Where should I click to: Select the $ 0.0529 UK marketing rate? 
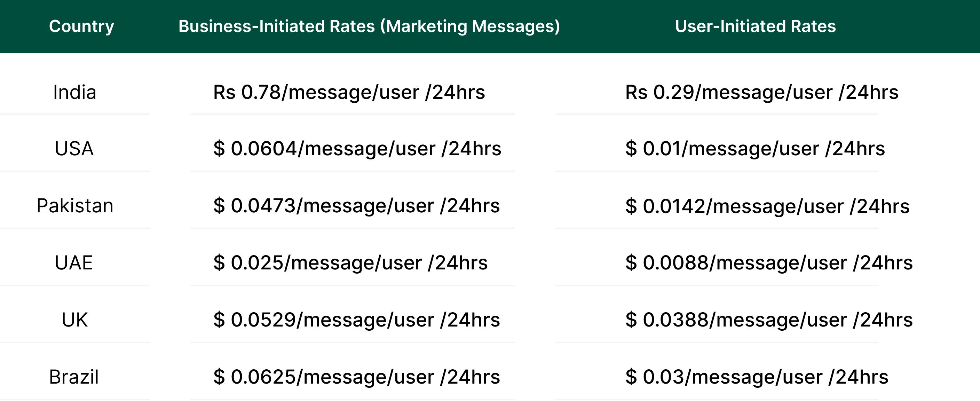pos(356,320)
